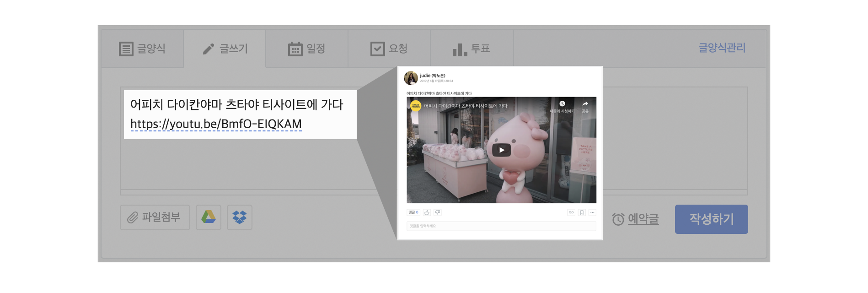Click the video share arrow icon
The height and width of the screenshot is (293, 868).
tap(585, 104)
